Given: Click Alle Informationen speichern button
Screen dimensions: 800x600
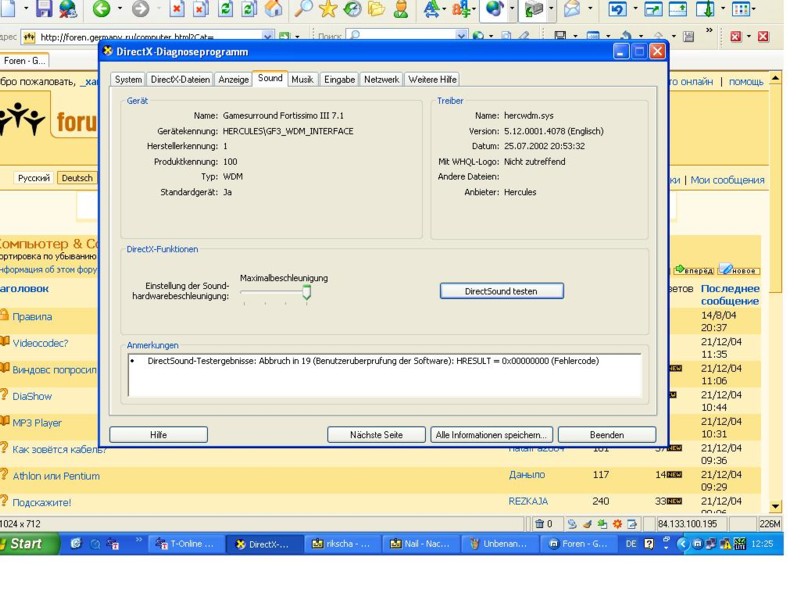Looking at the screenshot, I should (x=492, y=435).
